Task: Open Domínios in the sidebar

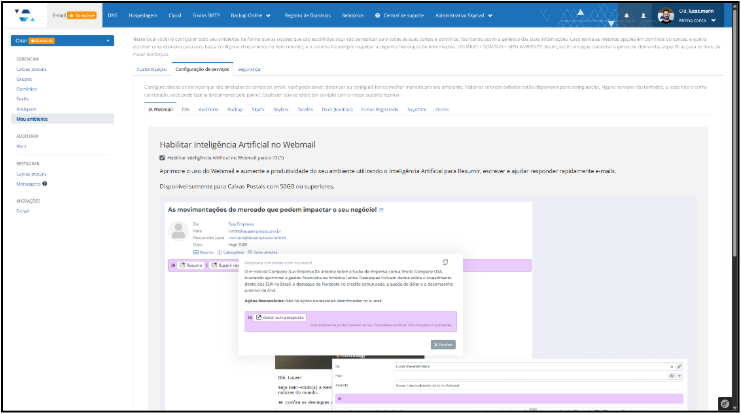Action: (30, 90)
